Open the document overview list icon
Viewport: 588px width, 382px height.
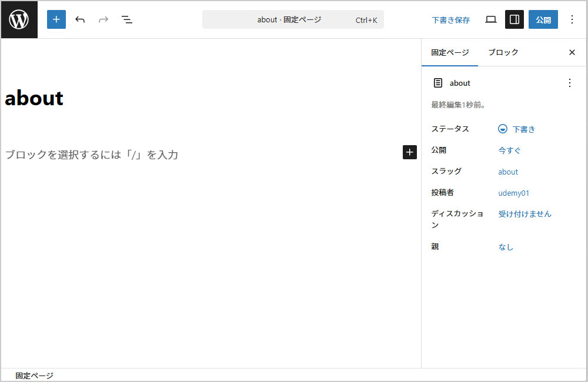coord(127,19)
